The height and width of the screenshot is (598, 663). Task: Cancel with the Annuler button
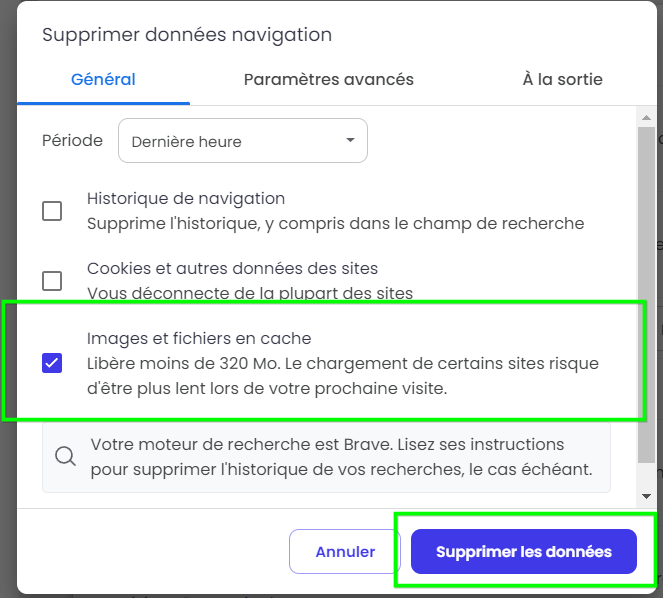(x=345, y=551)
